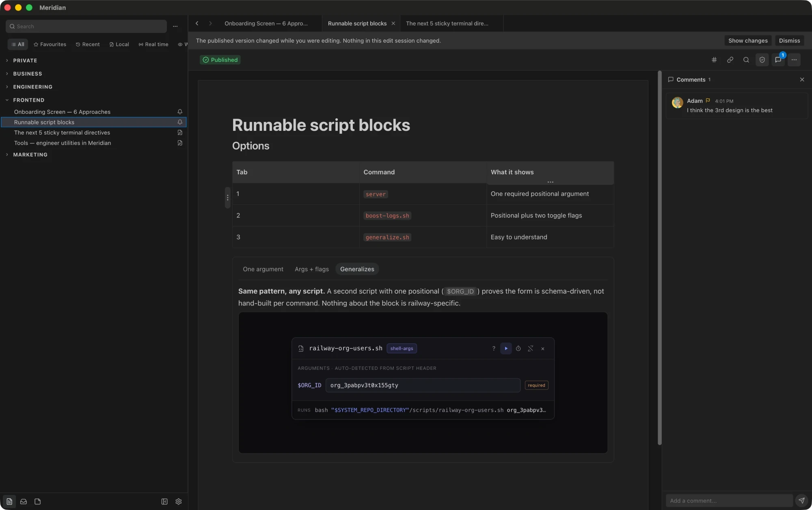Switch to the Args + flags tab

click(x=312, y=269)
